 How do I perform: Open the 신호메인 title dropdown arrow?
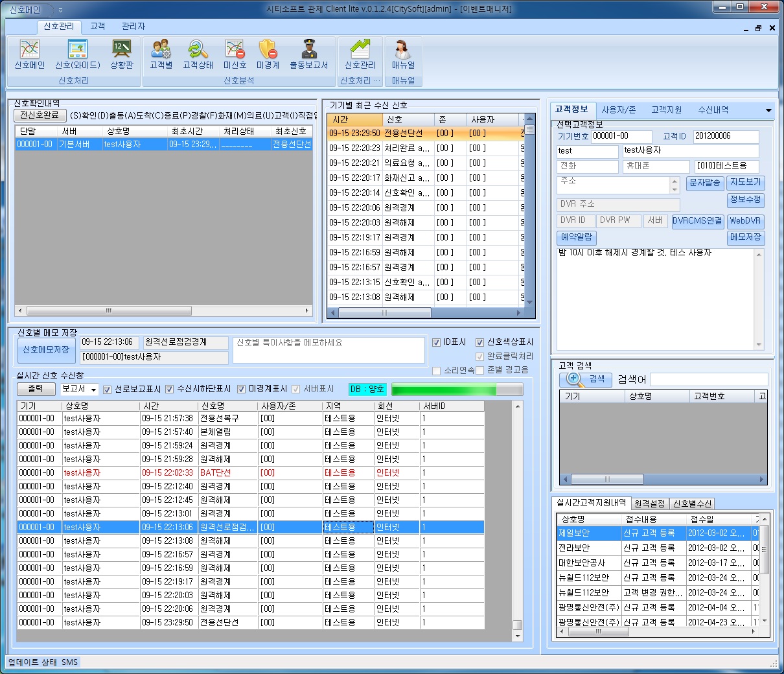(60, 10)
